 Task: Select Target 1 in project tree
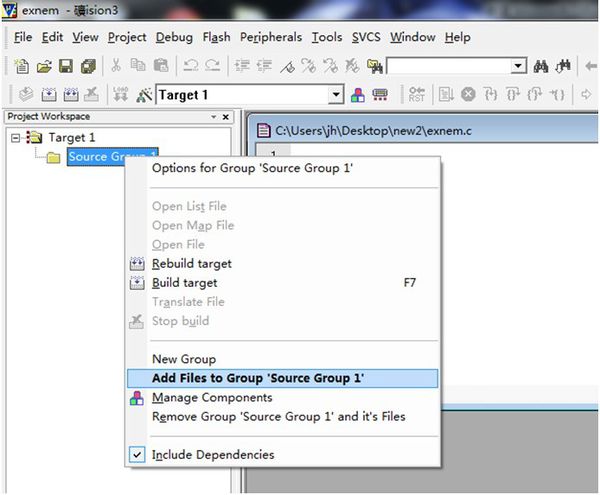pos(72,138)
